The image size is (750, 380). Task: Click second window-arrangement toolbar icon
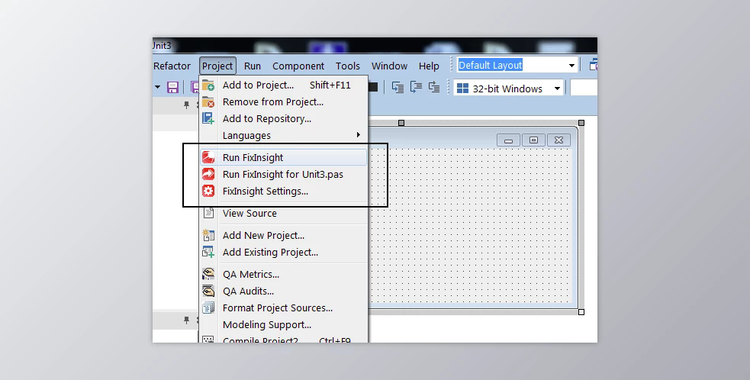(x=416, y=87)
